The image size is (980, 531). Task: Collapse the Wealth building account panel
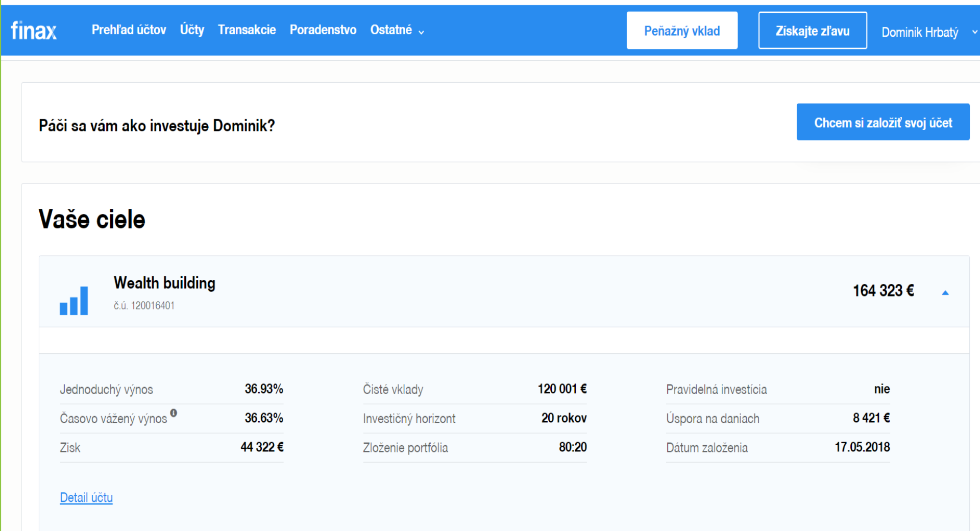(x=945, y=293)
